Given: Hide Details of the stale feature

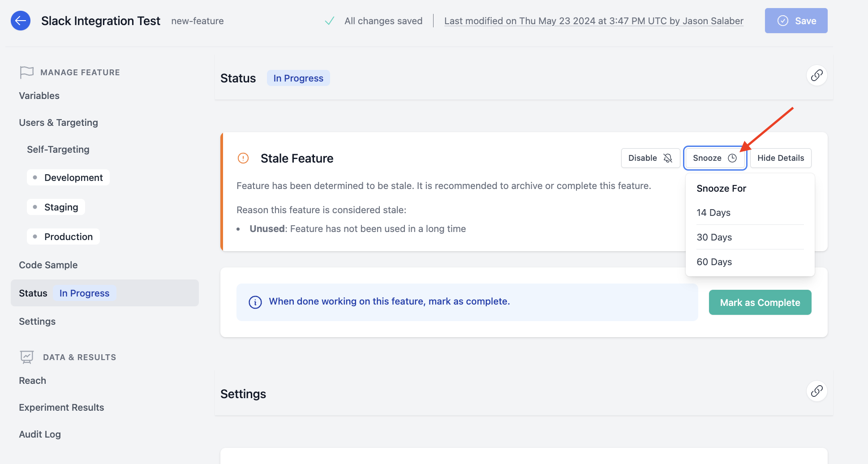Looking at the screenshot, I should tap(780, 158).
